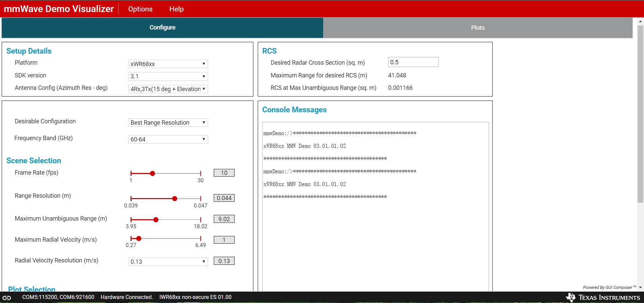Click the scroll up arrow at top right
Screen dimensions: 644x303
tap(640, 21)
